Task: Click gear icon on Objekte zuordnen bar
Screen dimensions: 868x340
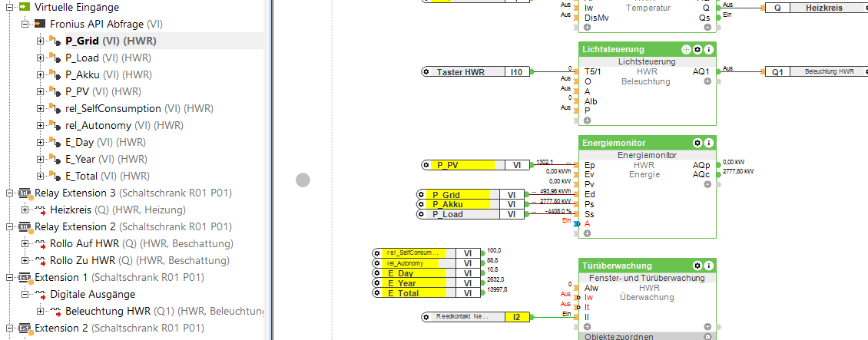Action: [707, 337]
